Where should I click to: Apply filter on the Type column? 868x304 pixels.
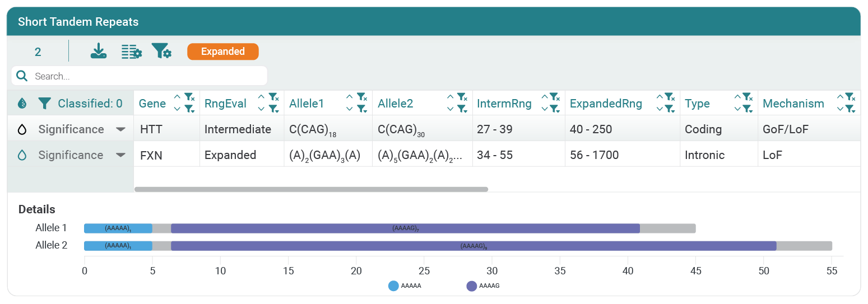[748, 109]
